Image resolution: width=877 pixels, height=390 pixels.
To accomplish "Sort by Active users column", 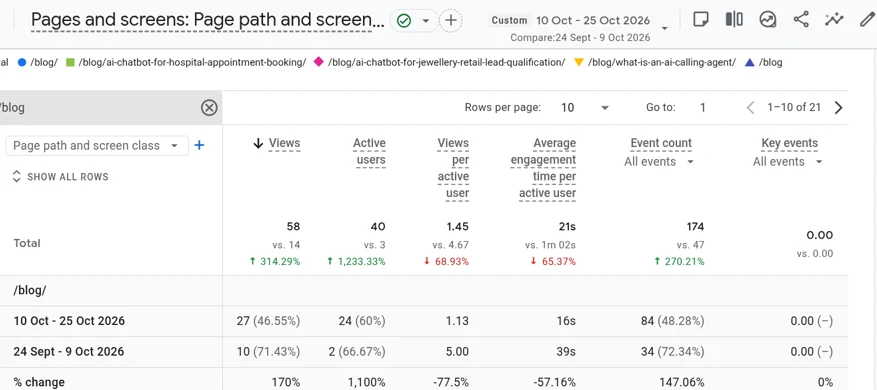I will (369, 152).
